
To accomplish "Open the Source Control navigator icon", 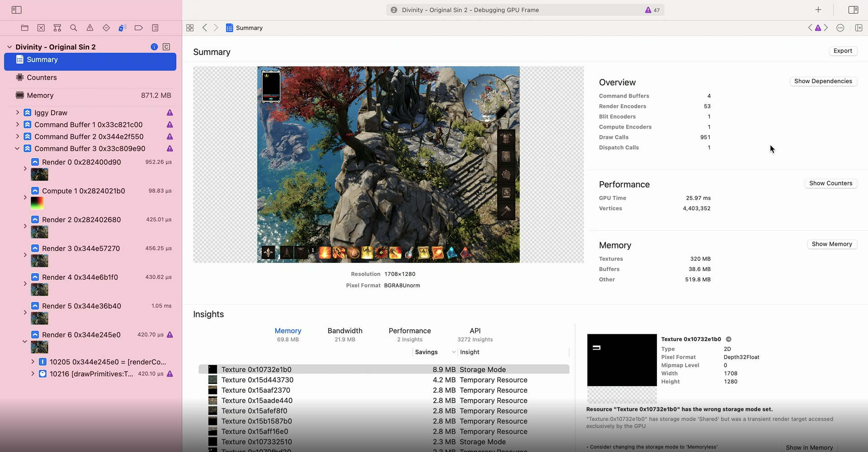I will click(x=41, y=28).
